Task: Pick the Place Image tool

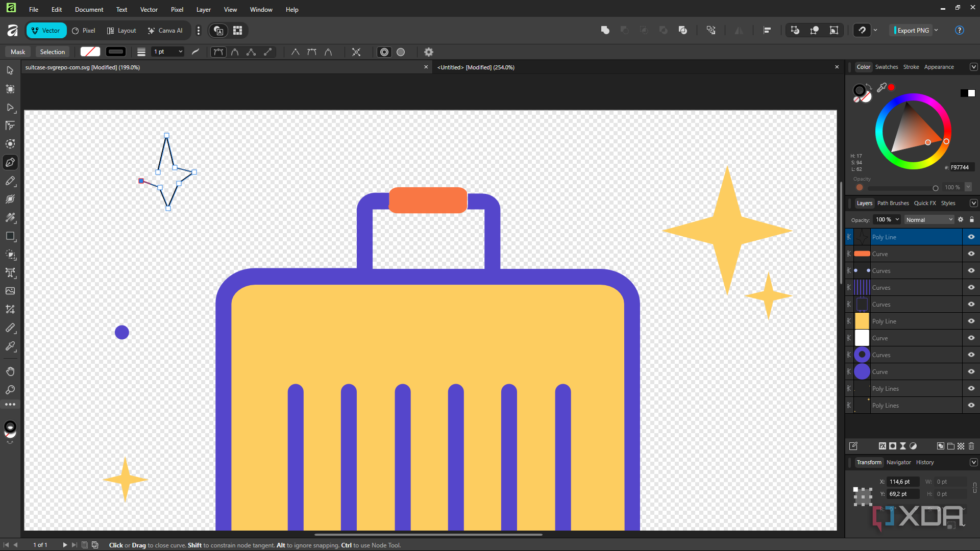Action: (x=10, y=291)
